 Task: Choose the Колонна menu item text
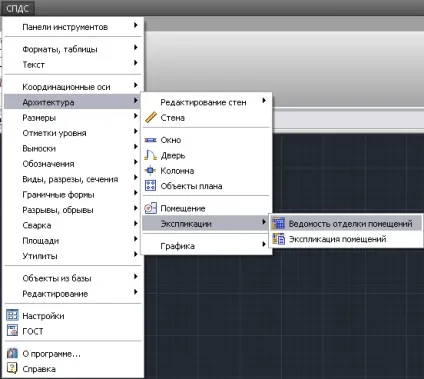click(177, 171)
